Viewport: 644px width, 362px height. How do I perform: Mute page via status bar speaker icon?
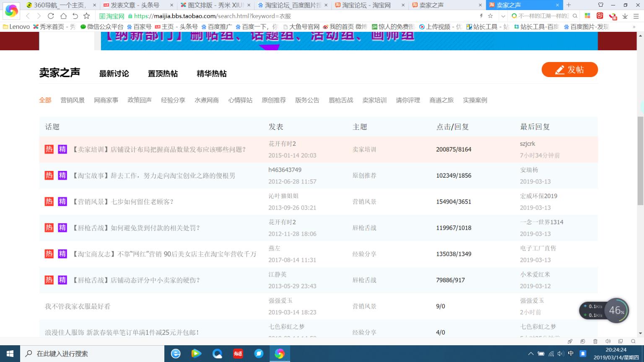pyautogui.click(x=608, y=341)
